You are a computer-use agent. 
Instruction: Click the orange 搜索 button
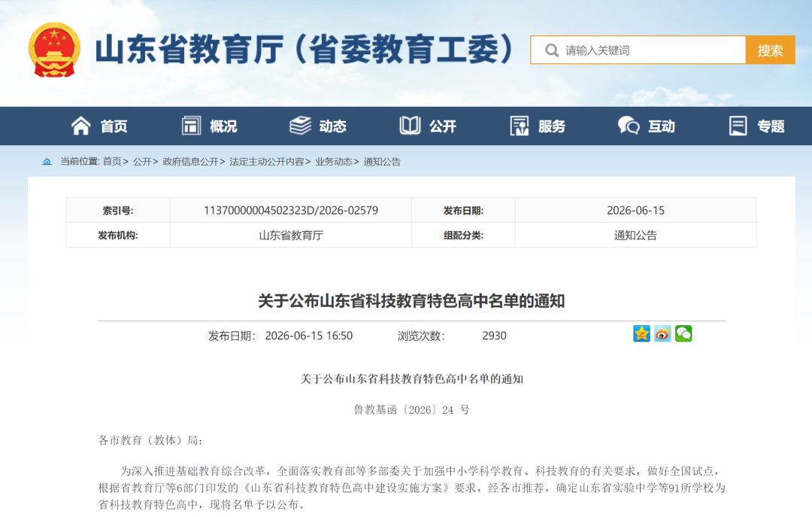(x=770, y=50)
